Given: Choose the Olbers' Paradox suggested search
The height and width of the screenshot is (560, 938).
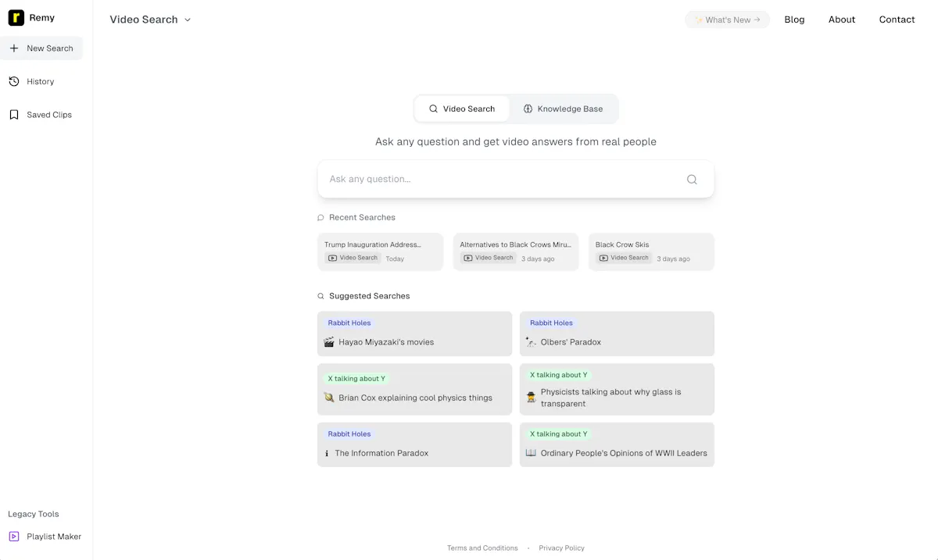Looking at the screenshot, I should 617,334.
